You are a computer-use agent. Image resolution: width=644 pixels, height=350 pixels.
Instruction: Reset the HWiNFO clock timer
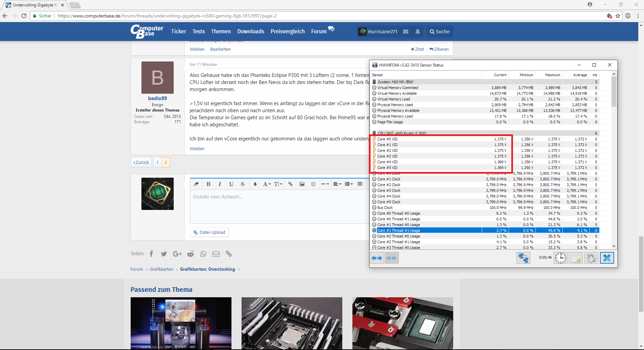coord(561,258)
